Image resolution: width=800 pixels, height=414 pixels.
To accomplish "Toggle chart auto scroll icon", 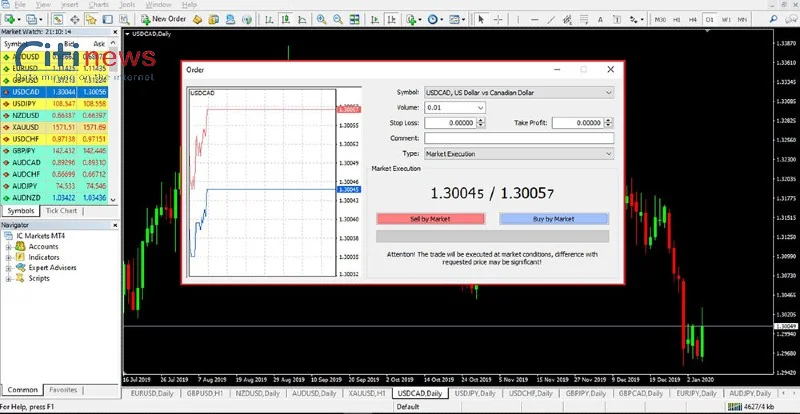I will (x=375, y=19).
